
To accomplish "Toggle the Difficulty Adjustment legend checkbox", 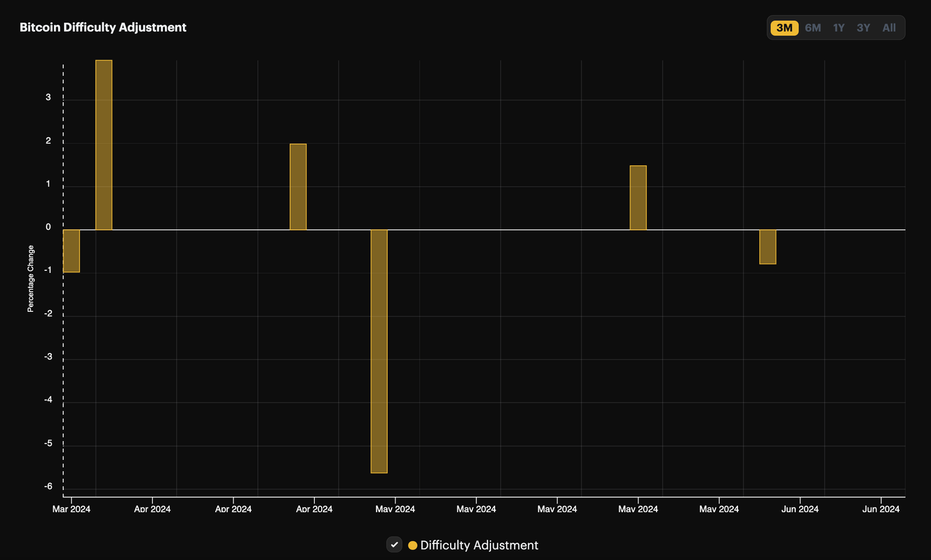I will (394, 545).
